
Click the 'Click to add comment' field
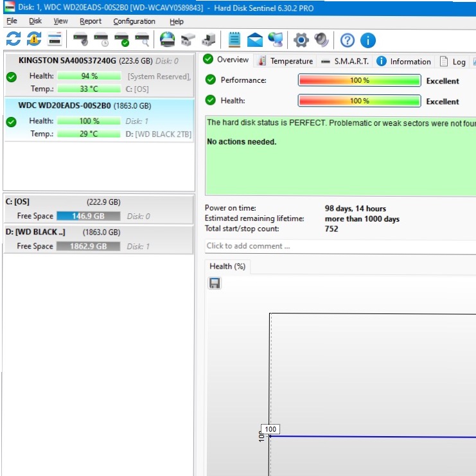(339, 246)
